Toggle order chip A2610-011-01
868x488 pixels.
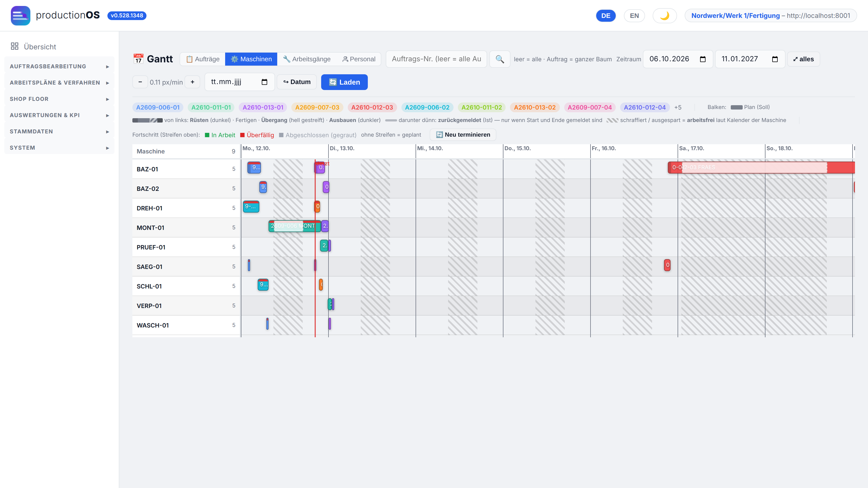tap(211, 107)
